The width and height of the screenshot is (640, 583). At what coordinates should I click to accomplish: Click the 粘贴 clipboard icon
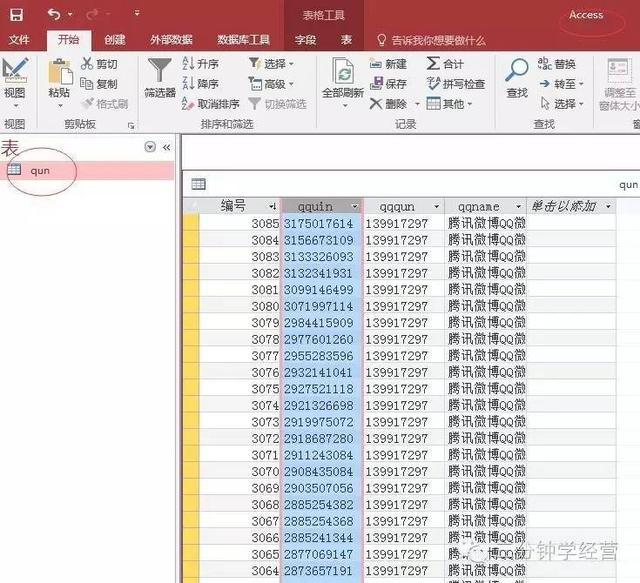[x=60, y=72]
